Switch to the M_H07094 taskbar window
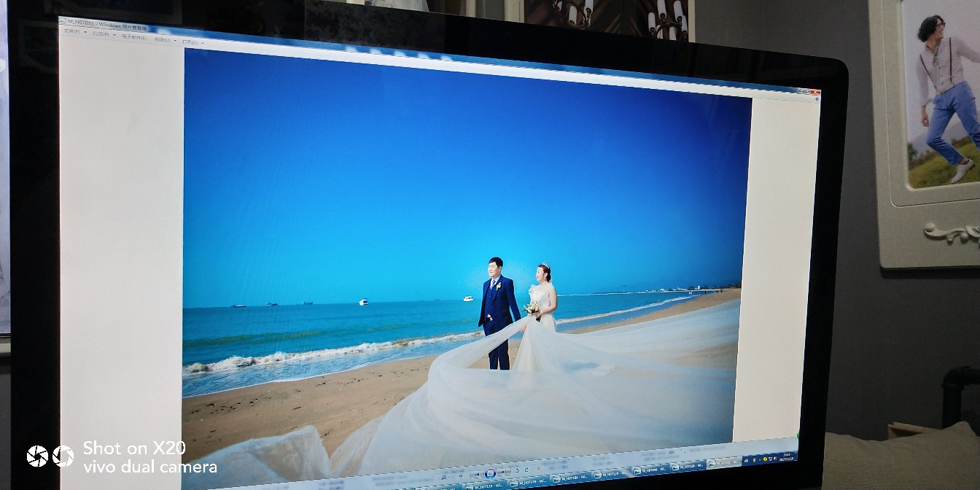This screenshot has width=980, height=490. pos(650,470)
